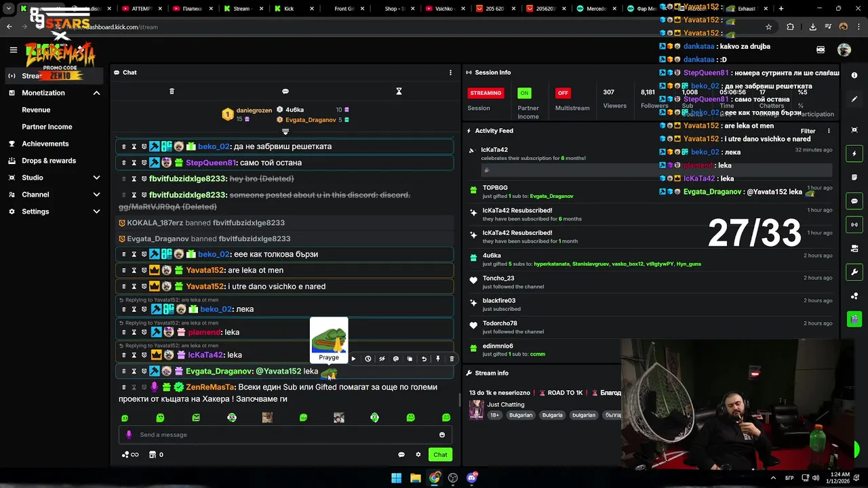868x488 pixels.
Task: Expand the Studio sidebar section
Action: point(96,178)
